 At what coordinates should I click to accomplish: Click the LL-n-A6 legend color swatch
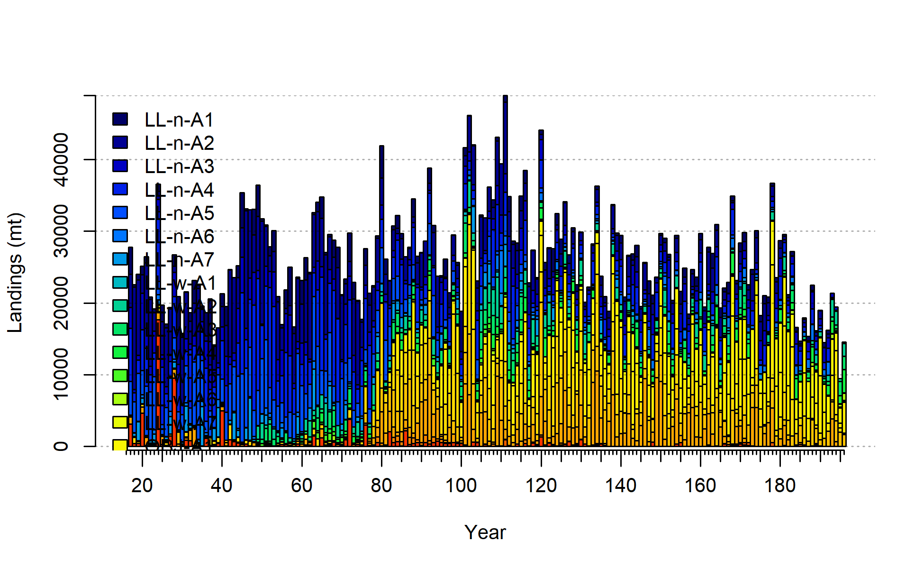120,235
